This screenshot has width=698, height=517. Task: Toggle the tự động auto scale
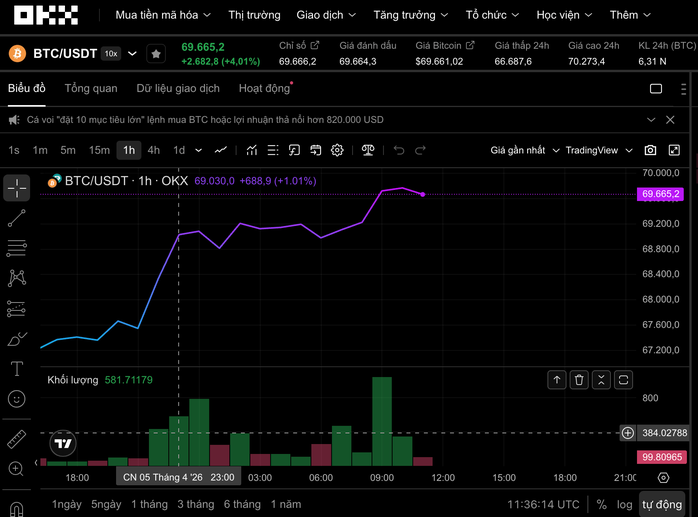coord(662,505)
